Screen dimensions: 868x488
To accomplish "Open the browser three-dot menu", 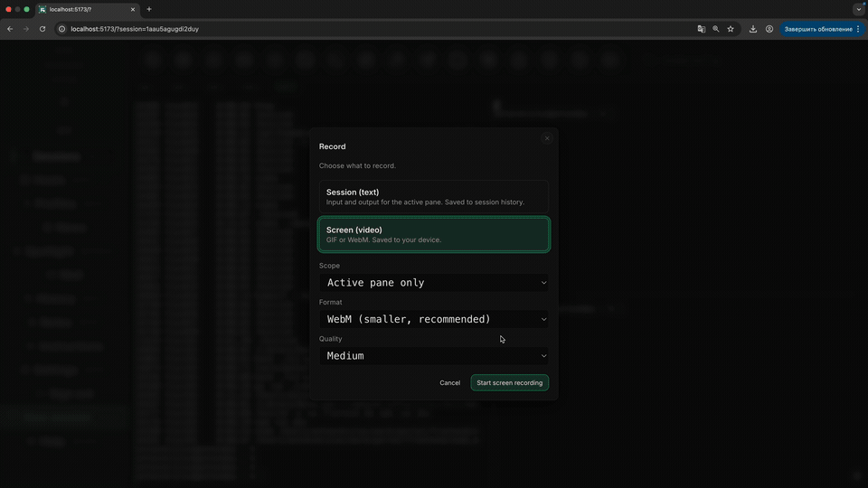I will pos(858,29).
